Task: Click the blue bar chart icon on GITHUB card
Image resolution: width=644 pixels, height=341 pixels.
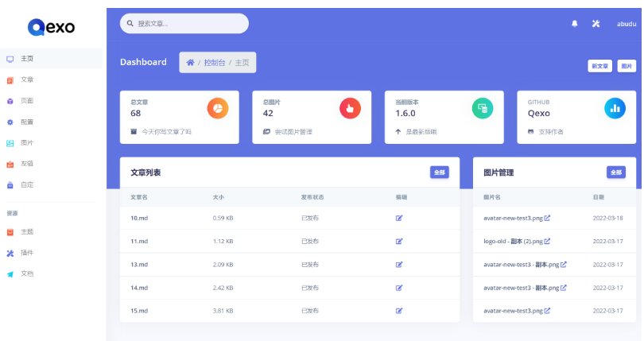Action: point(615,108)
